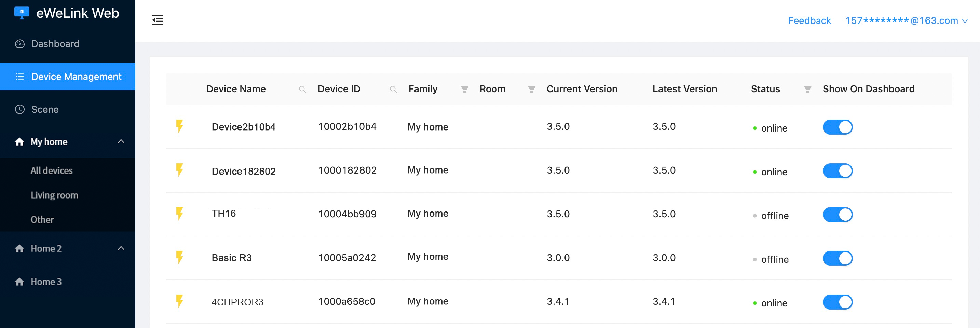Collapse the sidebar with the menu-fold icon
980x328 pixels.
158,20
